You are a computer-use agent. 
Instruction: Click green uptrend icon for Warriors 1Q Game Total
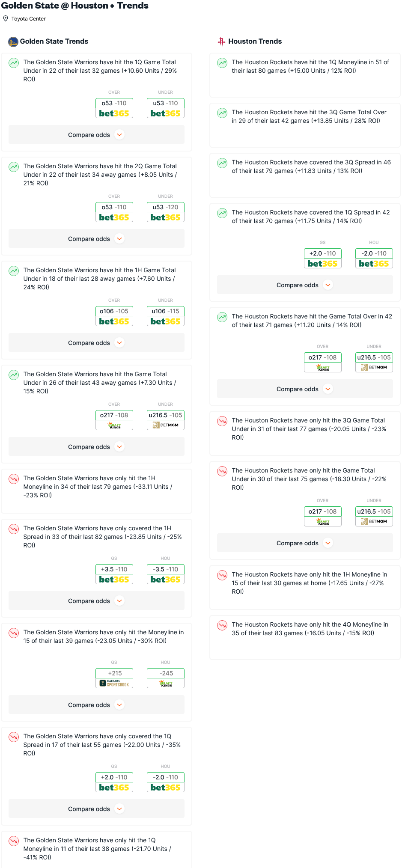pos(14,63)
